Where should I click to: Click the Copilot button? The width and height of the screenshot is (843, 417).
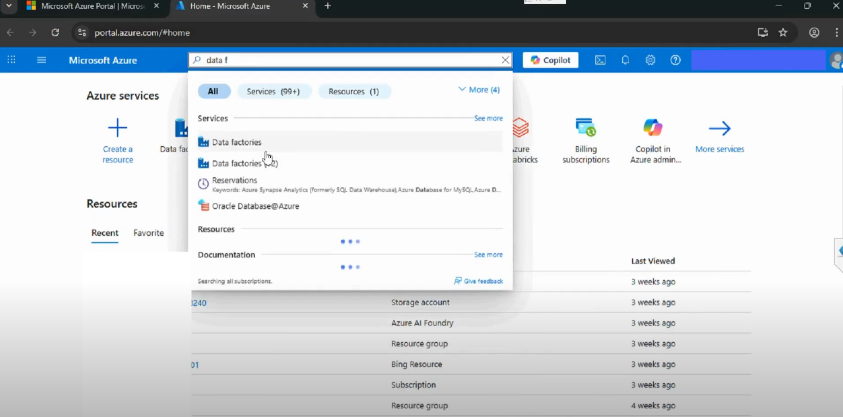(551, 60)
